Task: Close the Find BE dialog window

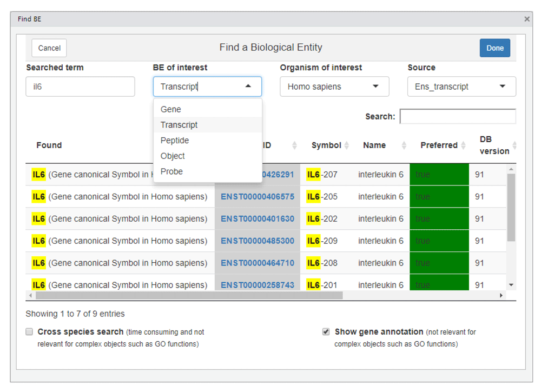Action: (x=527, y=19)
